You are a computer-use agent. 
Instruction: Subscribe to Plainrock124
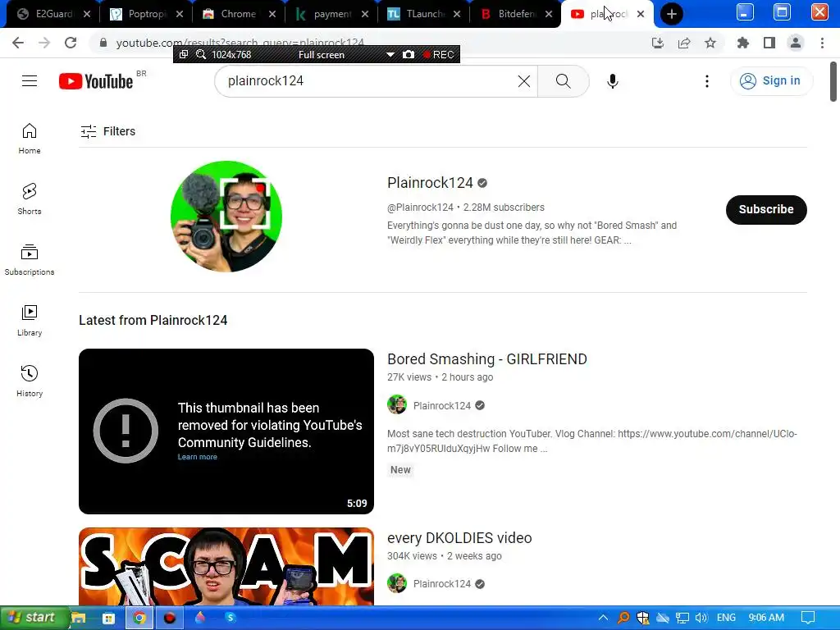(x=766, y=209)
